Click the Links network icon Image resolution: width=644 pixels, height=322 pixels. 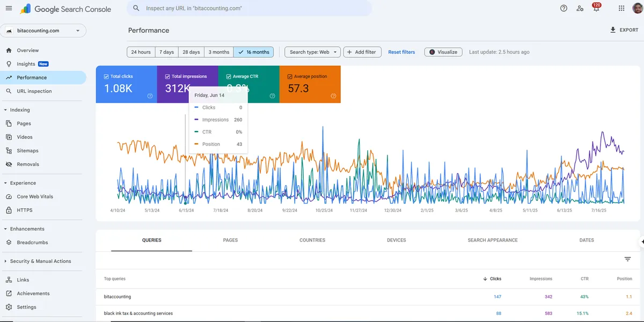tap(9, 280)
